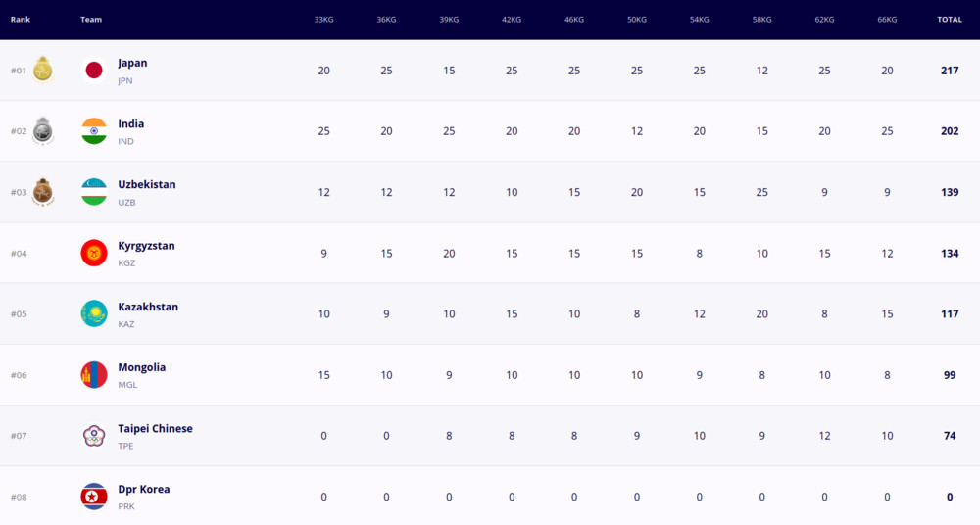Screen dimensions: 980x525
Task: Click the Kazakhstan flag icon
Action: 94,313
